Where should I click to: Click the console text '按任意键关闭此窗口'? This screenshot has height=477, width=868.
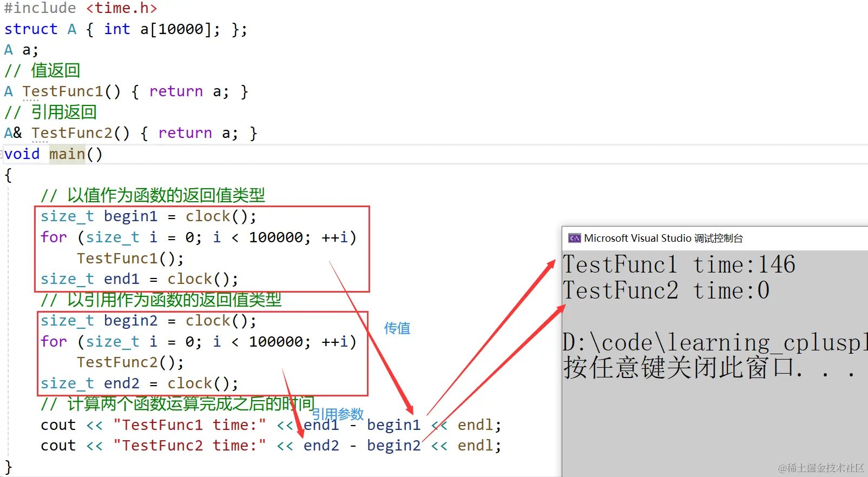tap(679, 368)
